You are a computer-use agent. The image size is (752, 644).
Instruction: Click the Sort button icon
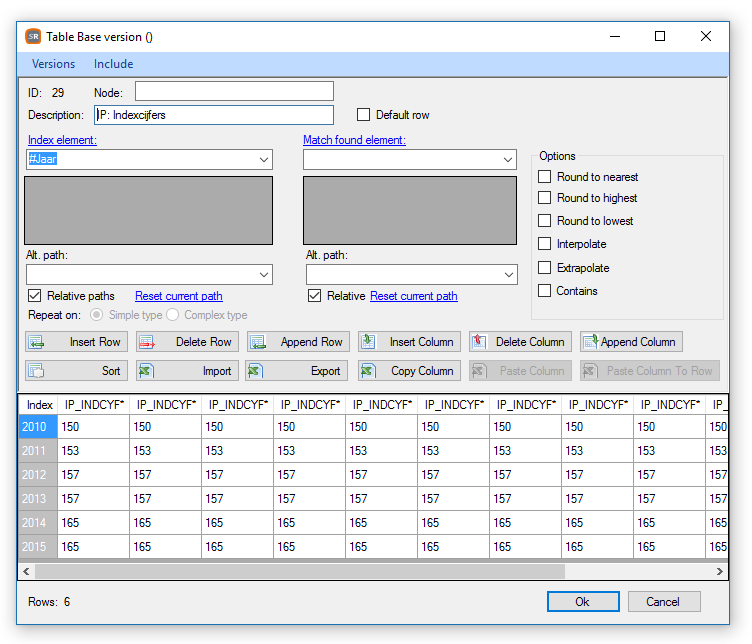click(36, 371)
